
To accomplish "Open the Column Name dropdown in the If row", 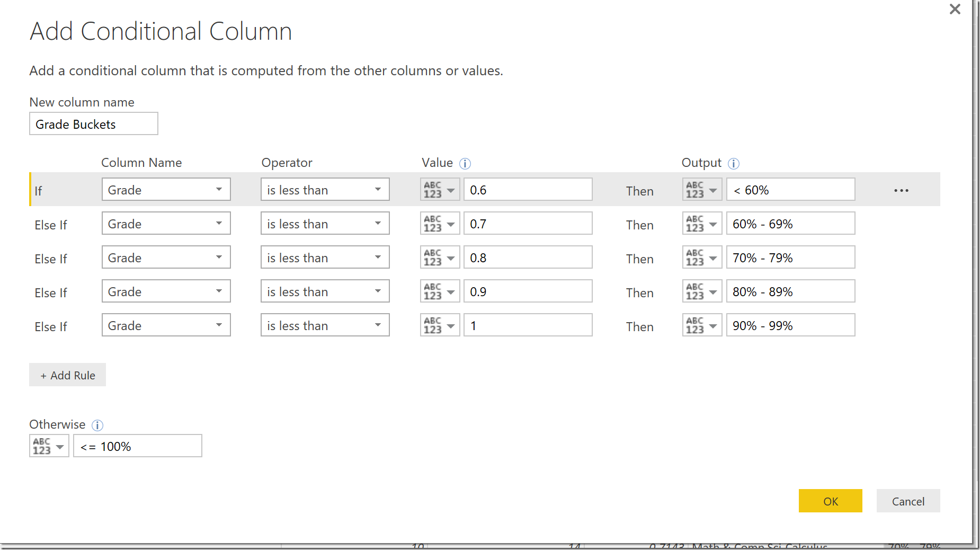I will click(166, 190).
